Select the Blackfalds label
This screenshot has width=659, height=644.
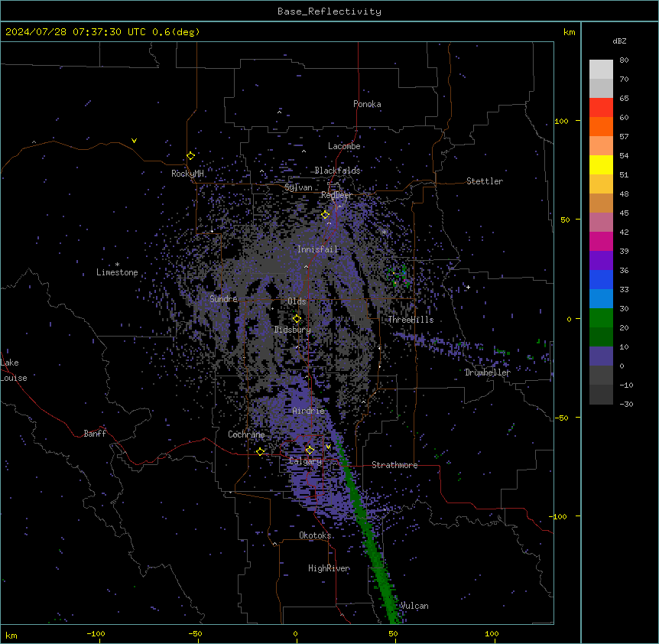(337, 171)
